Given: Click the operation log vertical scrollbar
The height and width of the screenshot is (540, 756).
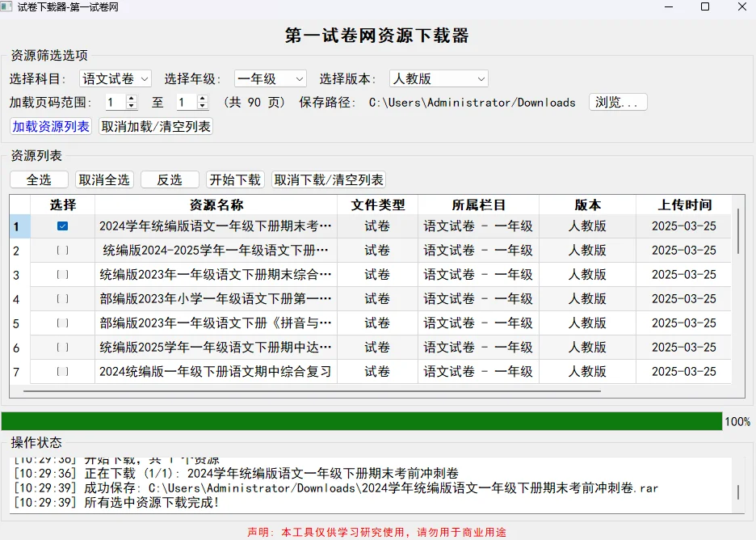Looking at the screenshot, I should tap(738, 492).
